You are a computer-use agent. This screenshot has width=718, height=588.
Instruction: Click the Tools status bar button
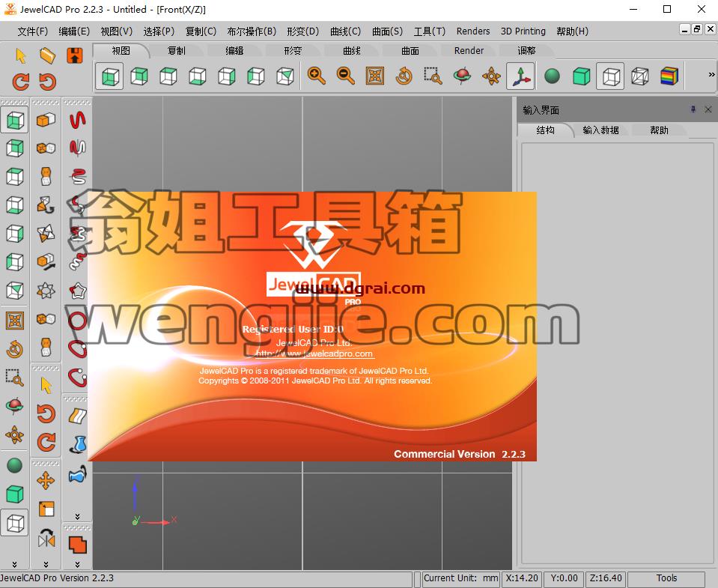pos(666,578)
